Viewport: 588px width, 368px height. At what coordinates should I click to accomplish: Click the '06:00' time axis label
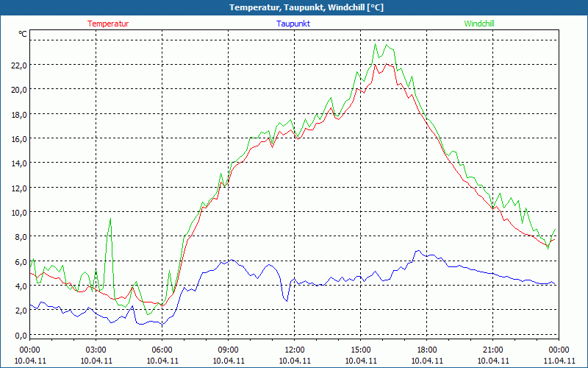(162, 350)
